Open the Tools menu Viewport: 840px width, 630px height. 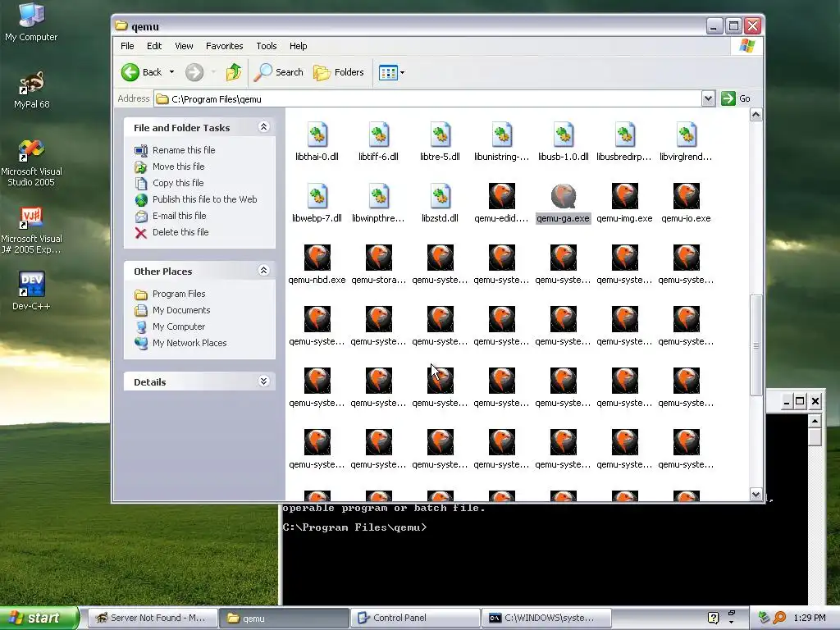(x=267, y=46)
